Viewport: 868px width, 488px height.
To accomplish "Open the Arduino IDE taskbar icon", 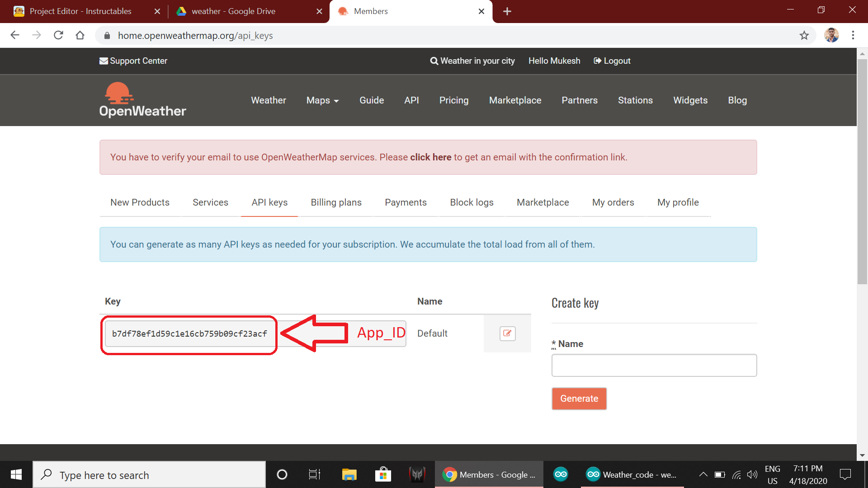I will 561,474.
